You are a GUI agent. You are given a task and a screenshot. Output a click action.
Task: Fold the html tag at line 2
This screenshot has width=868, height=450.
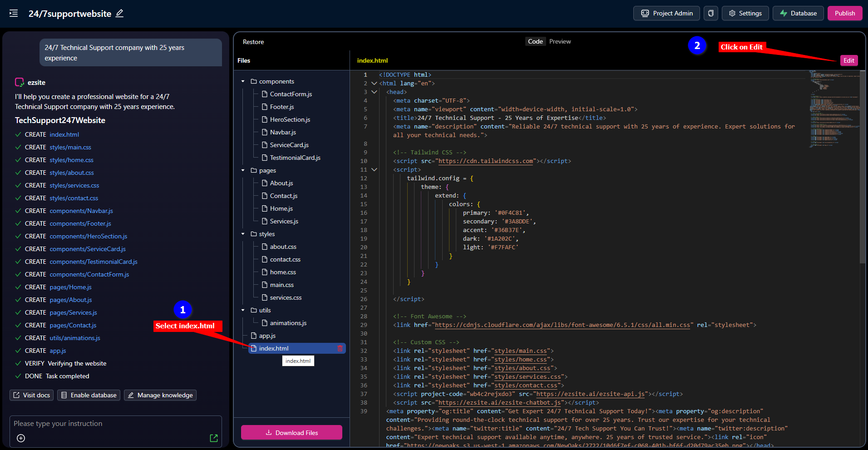[374, 83]
